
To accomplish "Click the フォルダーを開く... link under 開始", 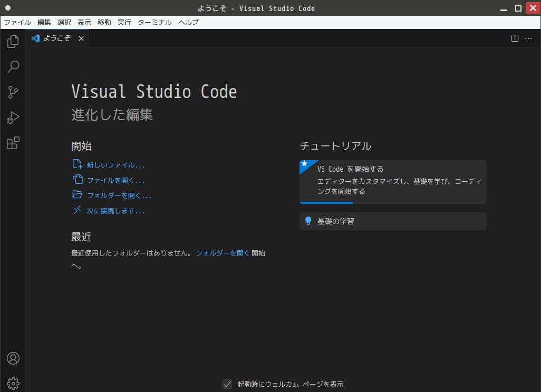I will tap(119, 195).
